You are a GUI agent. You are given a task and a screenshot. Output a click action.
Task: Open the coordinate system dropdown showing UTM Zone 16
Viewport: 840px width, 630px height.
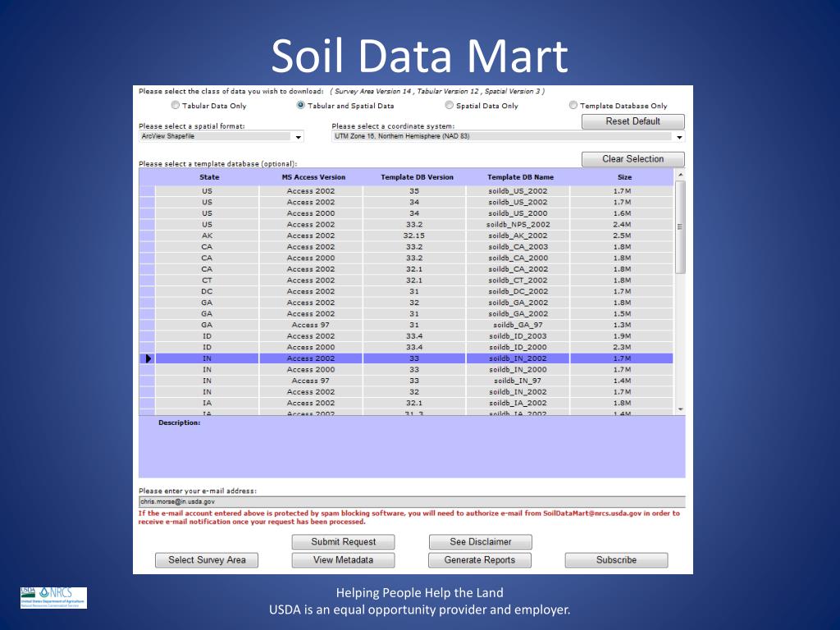coord(508,137)
